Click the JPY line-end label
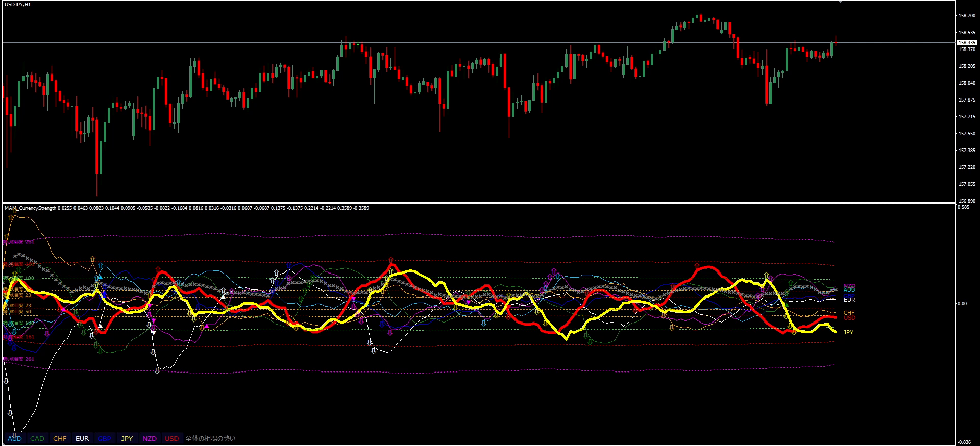Image resolution: width=980 pixels, height=446 pixels. point(848,332)
